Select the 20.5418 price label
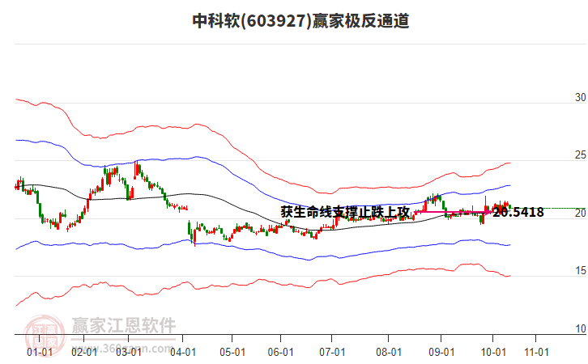The width and height of the screenshot is (588, 364). tap(518, 212)
